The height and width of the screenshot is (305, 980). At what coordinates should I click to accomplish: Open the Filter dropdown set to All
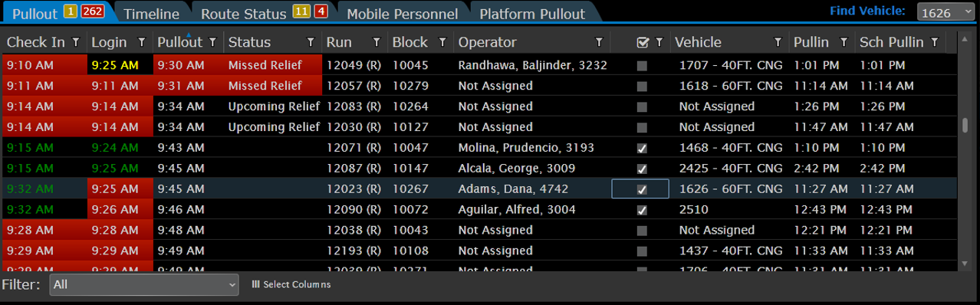145,284
